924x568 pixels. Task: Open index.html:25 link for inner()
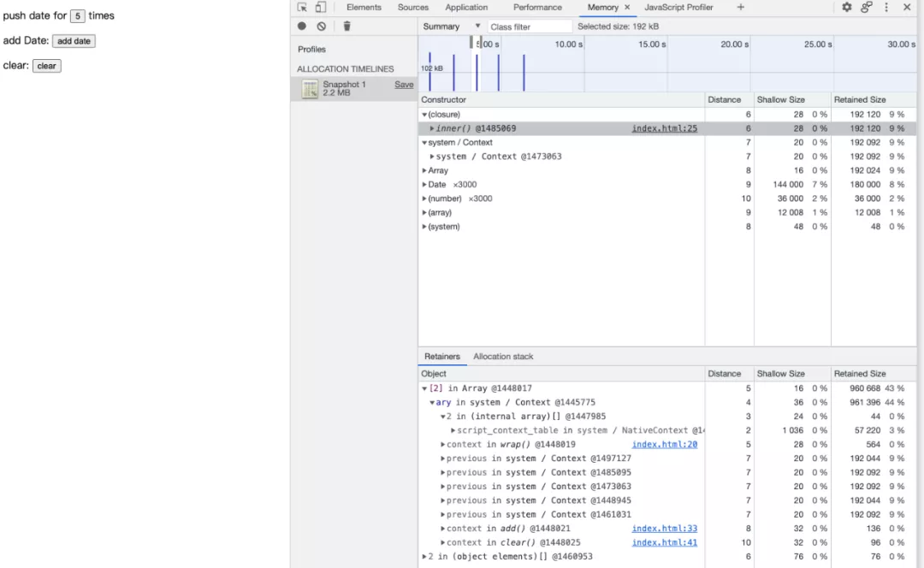pyautogui.click(x=664, y=128)
